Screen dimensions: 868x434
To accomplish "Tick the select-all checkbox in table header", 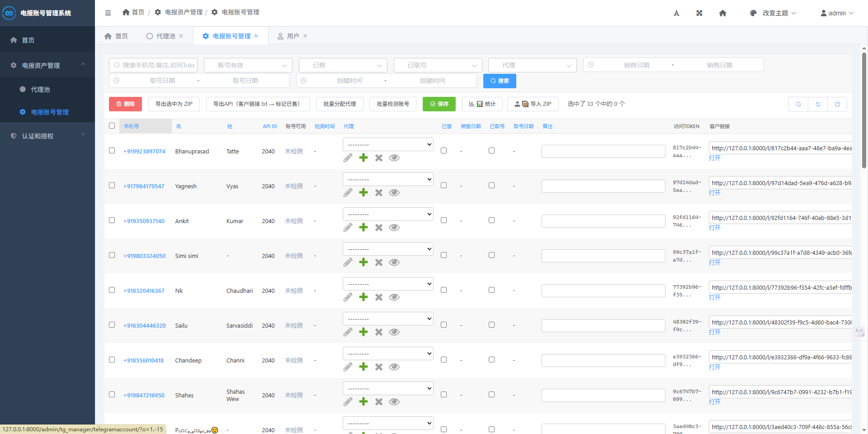I will tap(112, 126).
